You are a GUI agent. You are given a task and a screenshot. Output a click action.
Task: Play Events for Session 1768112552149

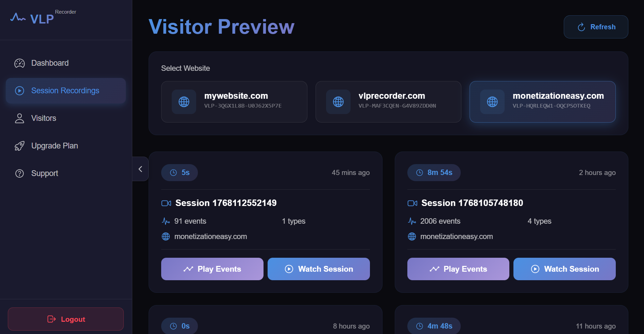point(212,269)
